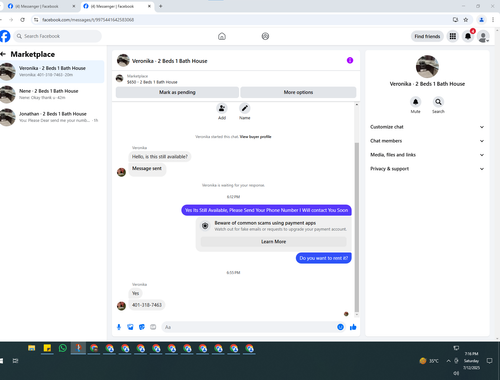The image size is (500, 380).
Task: Click the shield icon in scam warning
Action: coord(205,226)
